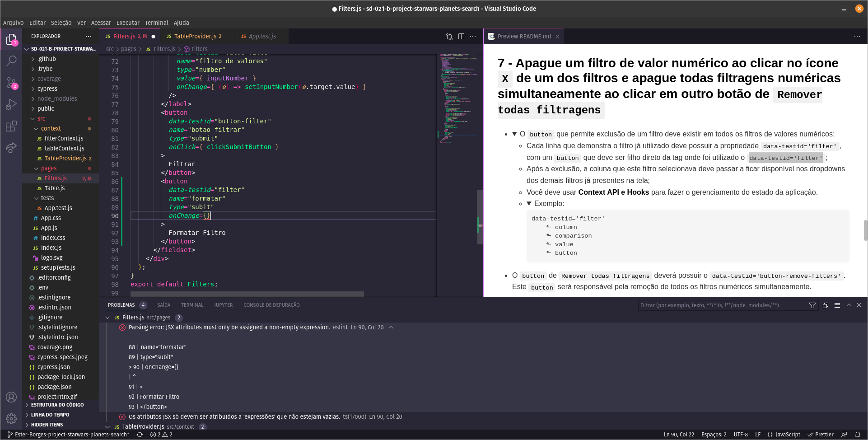Maximize the bottom panel with chevron up
868x440 pixels.
849,305
